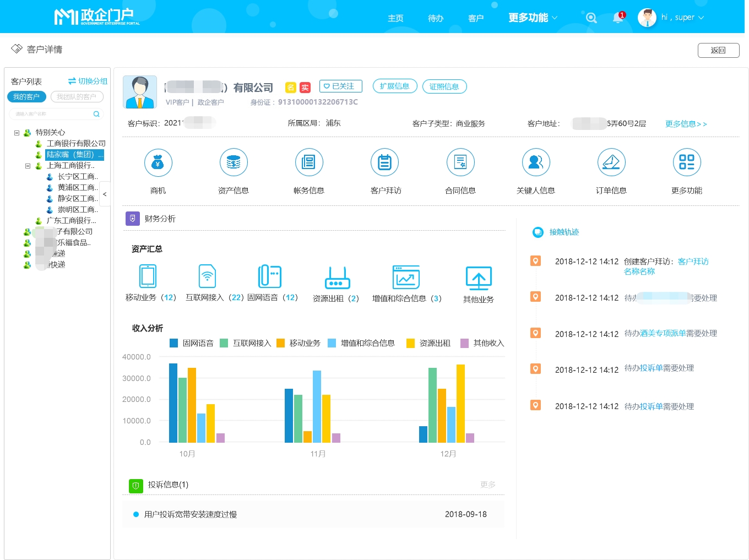This screenshot has width=749, height=560.
Task: Expand the 更多功能 navigation dropdown
Action: coord(530,17)
